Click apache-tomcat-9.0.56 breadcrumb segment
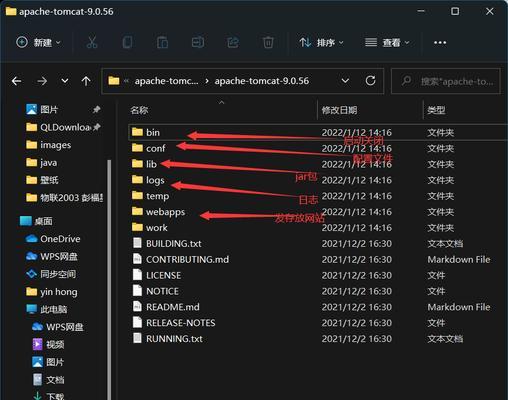 pyautogui.click(x=262, y=81)
